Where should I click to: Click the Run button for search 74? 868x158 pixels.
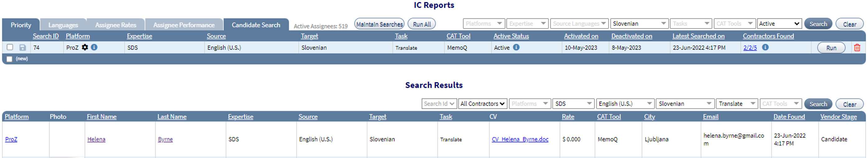tap(831, 48)
